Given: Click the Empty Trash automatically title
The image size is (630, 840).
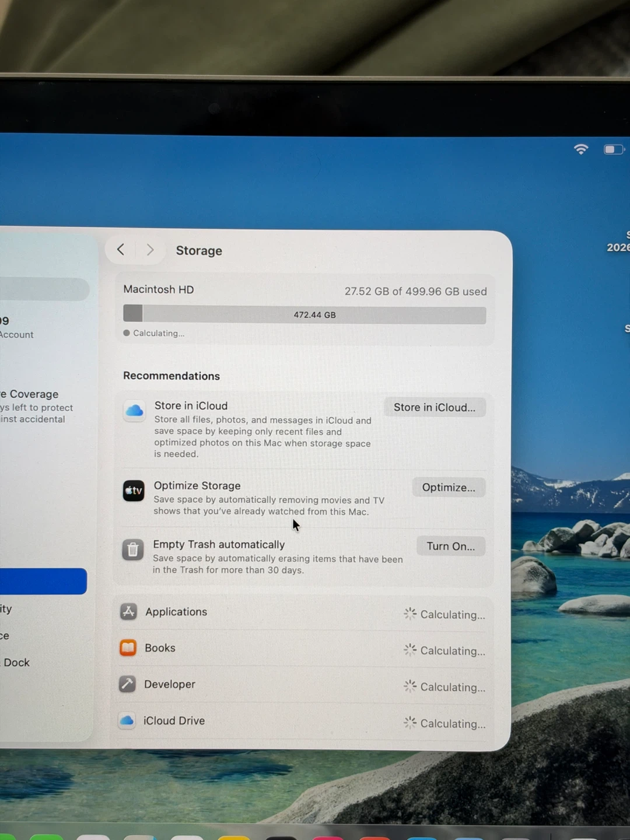Looking at the screenshot, I should [219, 544].
